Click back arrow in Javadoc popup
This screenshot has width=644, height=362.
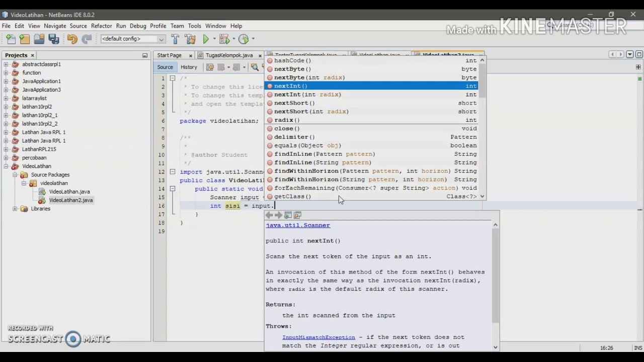tap(269, 215)
